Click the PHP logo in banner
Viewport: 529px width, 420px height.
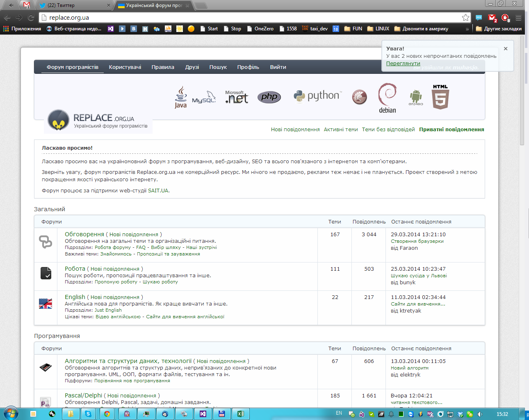269,97
